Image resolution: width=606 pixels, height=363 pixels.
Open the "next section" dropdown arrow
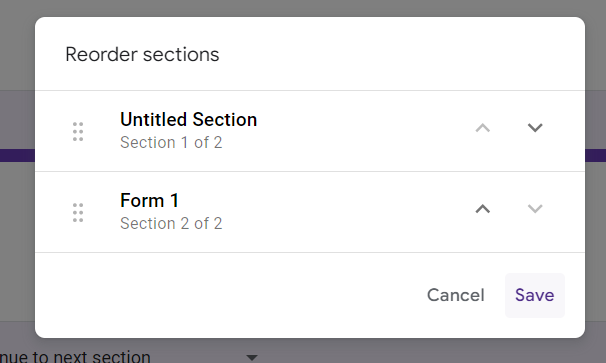pyautogui.click(x=252, y=358)
